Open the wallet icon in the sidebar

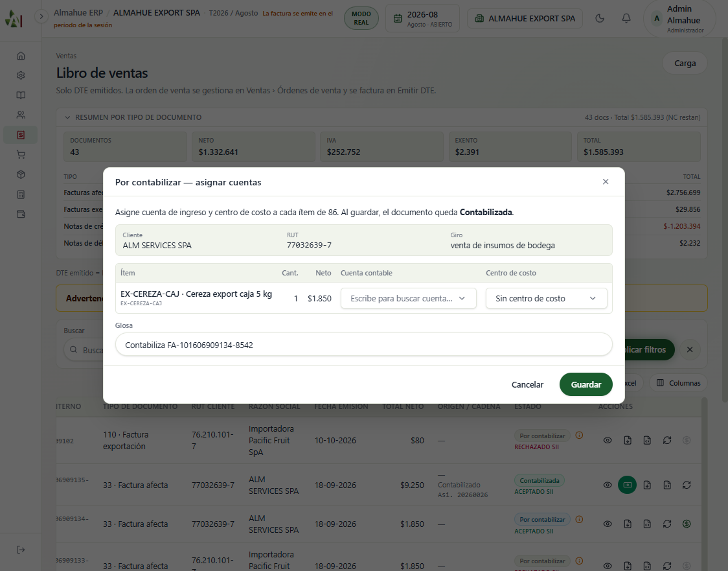tap(21, 214)
